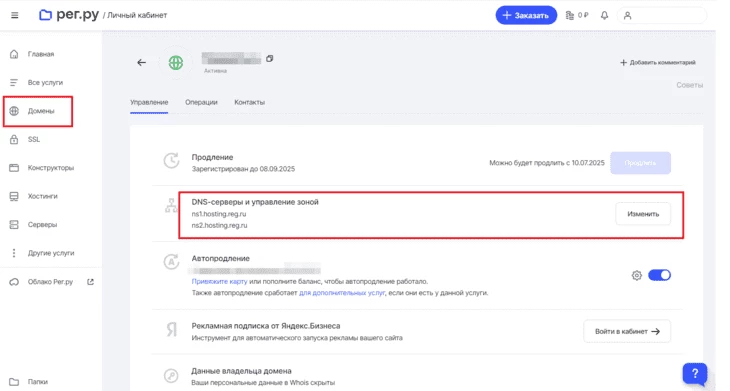
Task: Switch to the Операции tab
Action: [201, 102]
